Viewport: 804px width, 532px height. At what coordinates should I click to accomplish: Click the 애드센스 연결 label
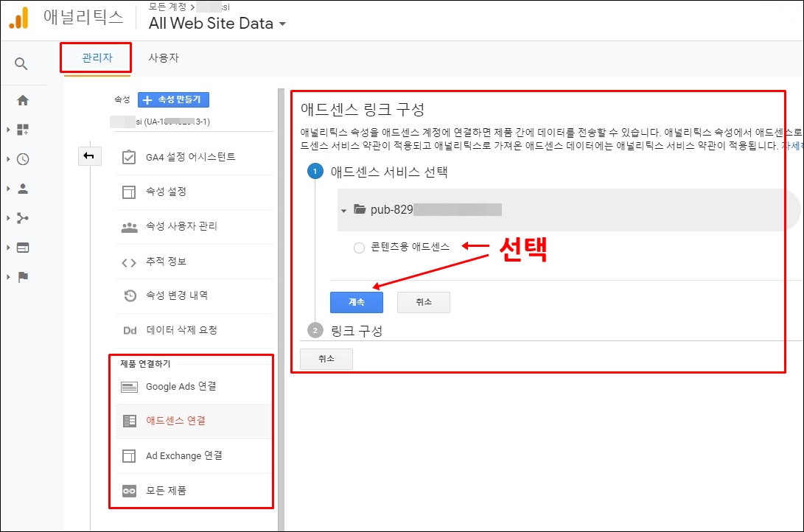(176, 421)
